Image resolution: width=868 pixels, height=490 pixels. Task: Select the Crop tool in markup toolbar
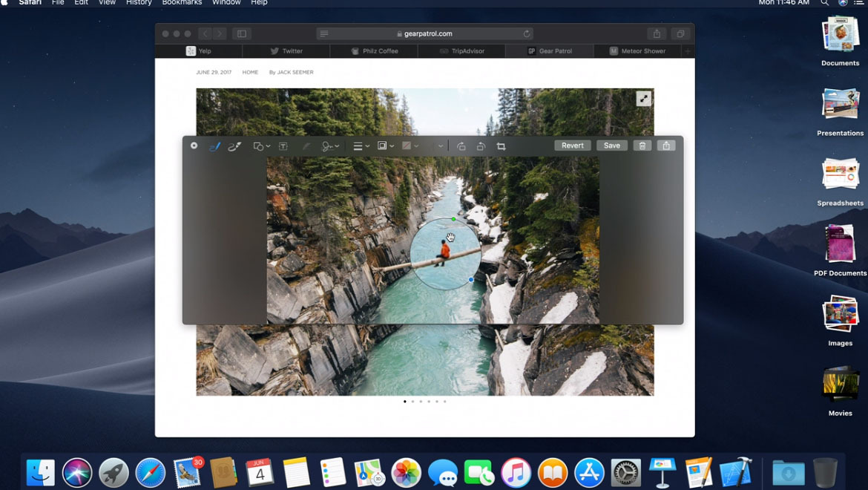501,146
